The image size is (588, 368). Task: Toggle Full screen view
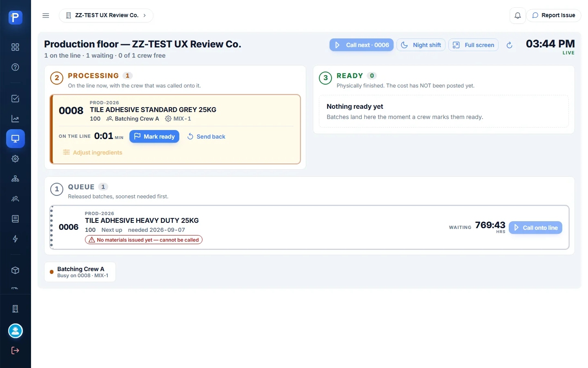point(474,45)
